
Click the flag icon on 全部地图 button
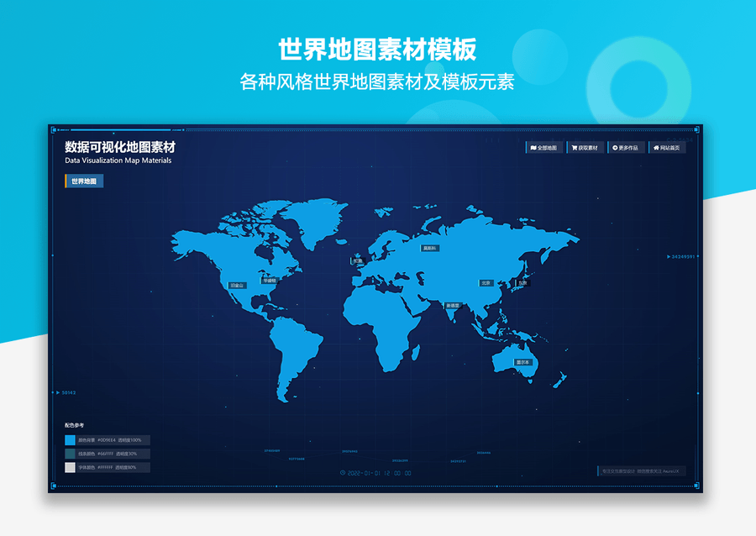tap(534, 147)
